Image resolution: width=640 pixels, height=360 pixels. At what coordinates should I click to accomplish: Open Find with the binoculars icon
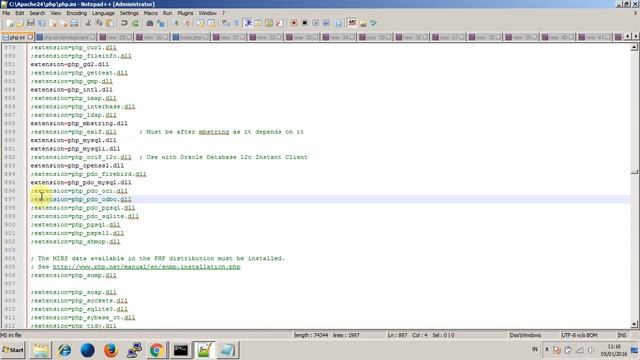click(x=150, y=23)
